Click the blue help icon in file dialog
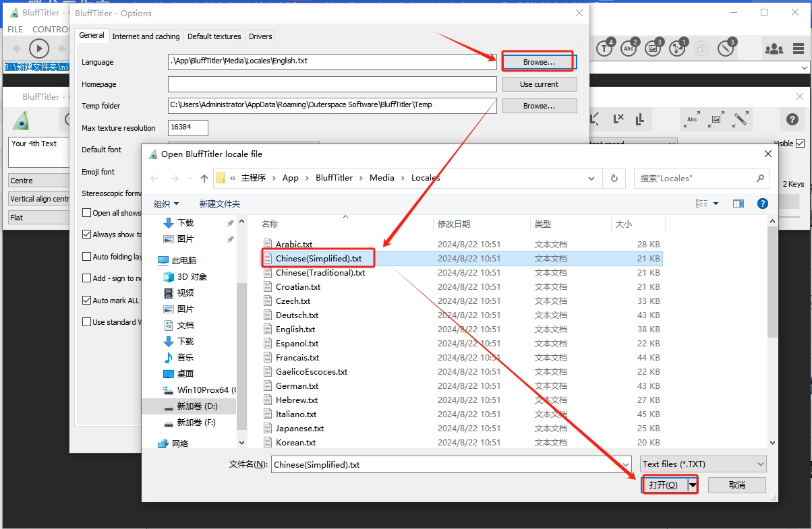Image resolution: width=812 pixels, height=529 pixels. pyautogui.click(x=763, y=204)
